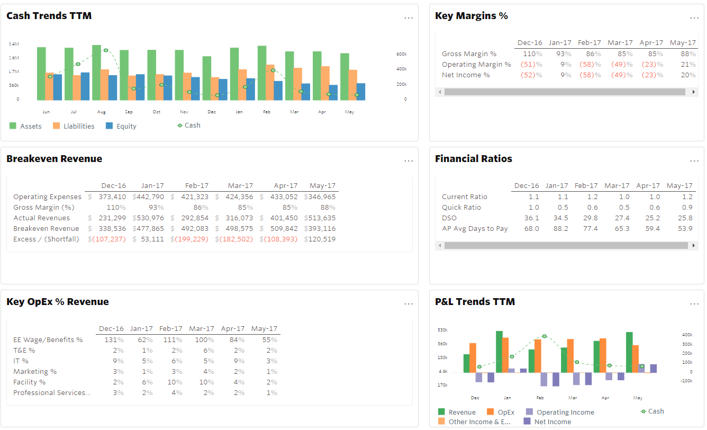Click the May-17 column header in Key Margins %
This screenshot has height=430, width=707.
point(682,42)
